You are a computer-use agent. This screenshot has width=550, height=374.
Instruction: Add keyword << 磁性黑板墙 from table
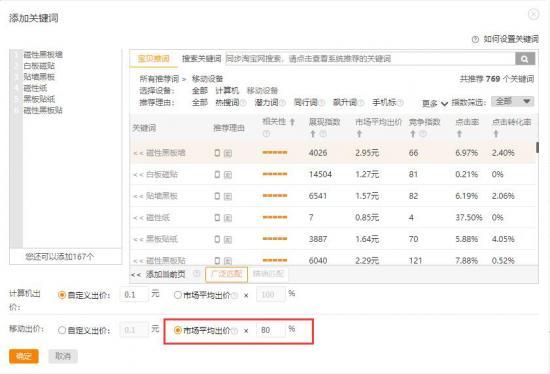point(159,153)
